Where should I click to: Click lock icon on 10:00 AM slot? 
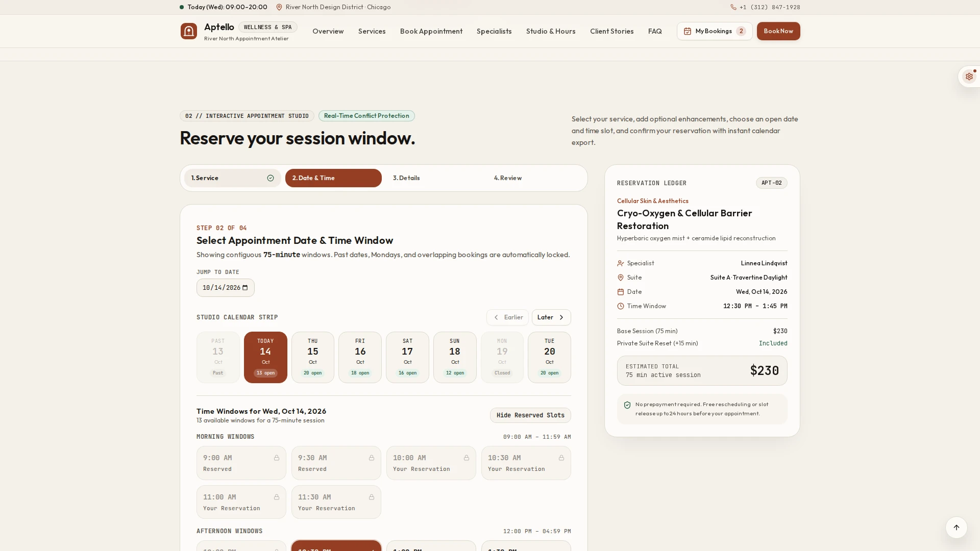(467, 458)
